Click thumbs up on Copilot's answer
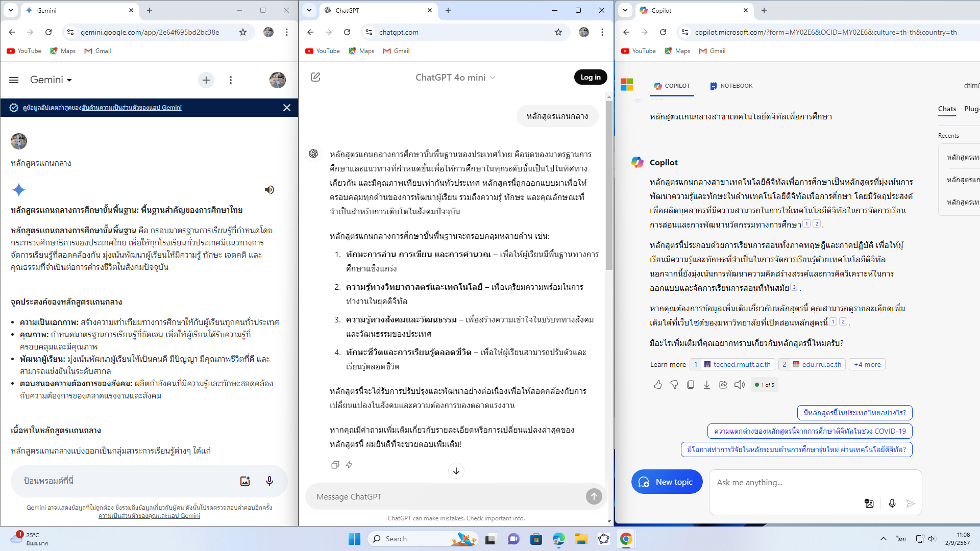The width and height of the screenshot is (980, 551). [x=658, y=385]
